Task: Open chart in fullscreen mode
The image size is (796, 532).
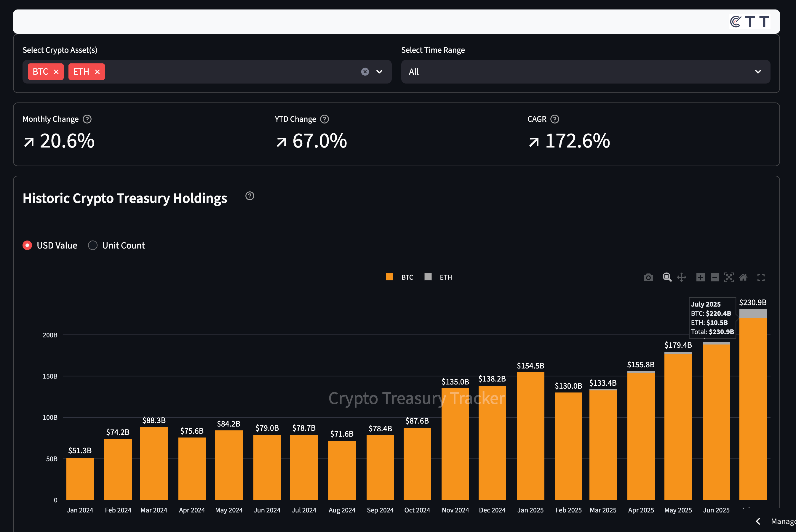Action: [x=761, y=278]
